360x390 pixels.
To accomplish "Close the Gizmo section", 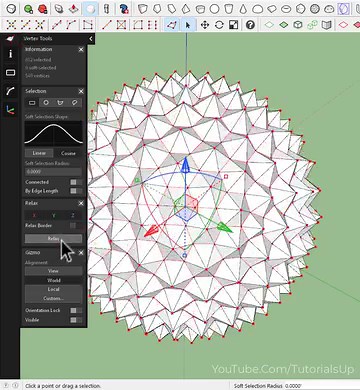I will coord(81,253).
